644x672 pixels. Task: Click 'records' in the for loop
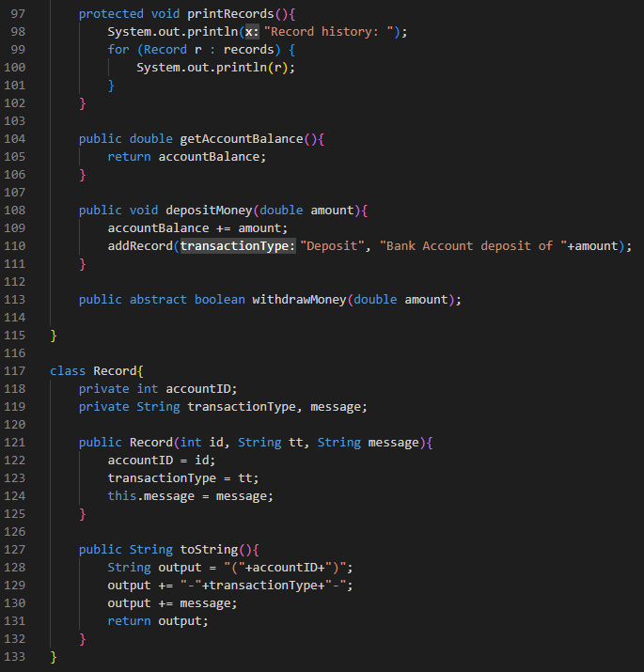point(249,50)
